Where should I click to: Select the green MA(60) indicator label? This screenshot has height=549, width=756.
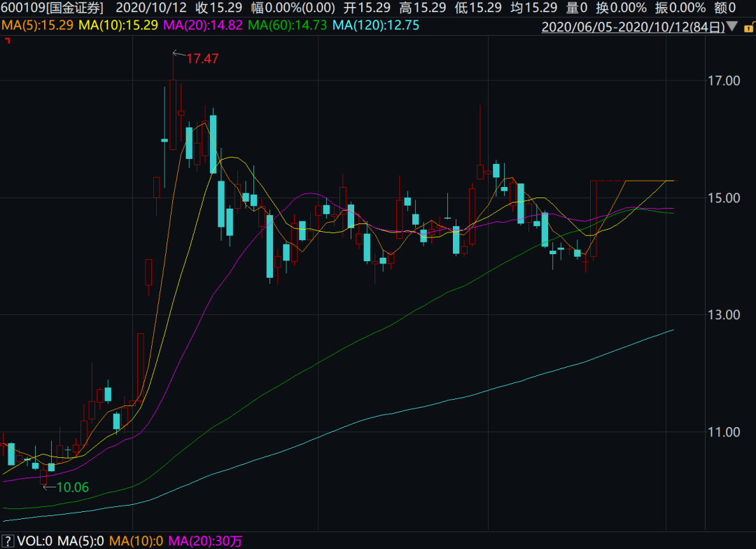[288, 25]
